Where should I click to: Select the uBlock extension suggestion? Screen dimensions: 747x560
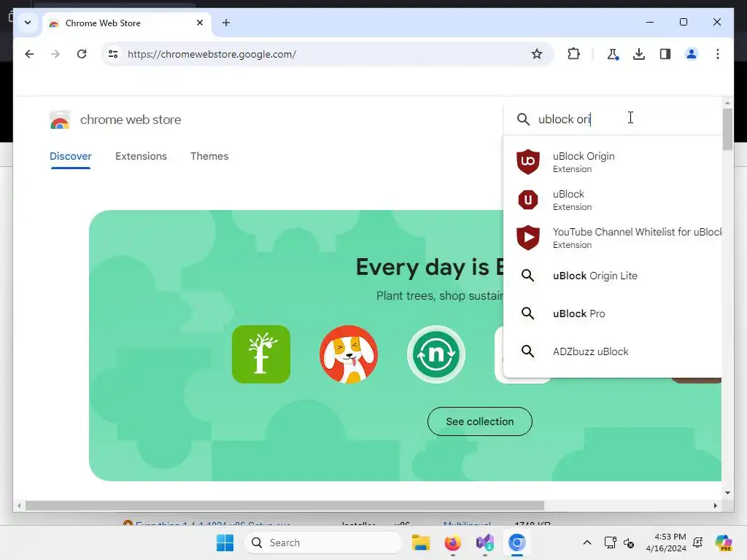(613, 200)
